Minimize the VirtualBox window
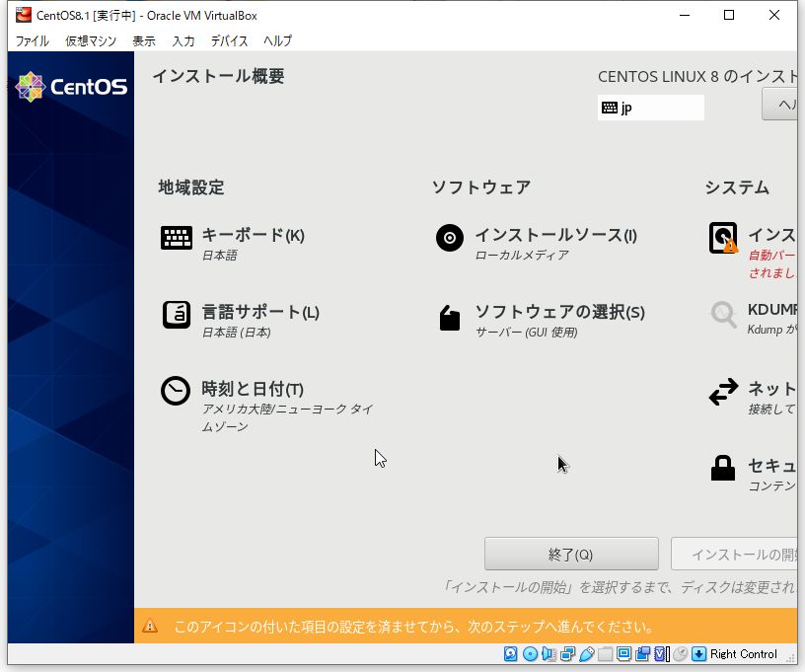Image resolution: width=805 pixels, height=672 pixels. tap(685, 15)
